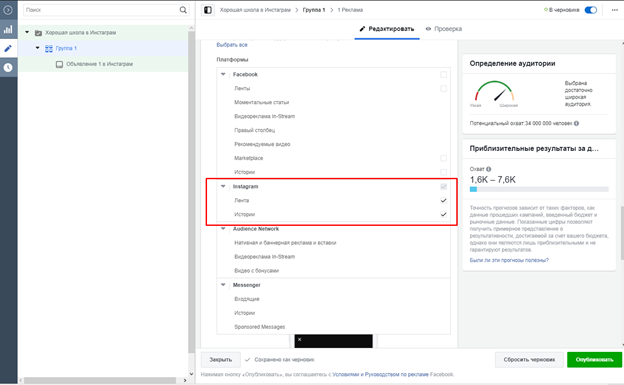Click the Видео с бонусами placement row

tap(333, 271)
